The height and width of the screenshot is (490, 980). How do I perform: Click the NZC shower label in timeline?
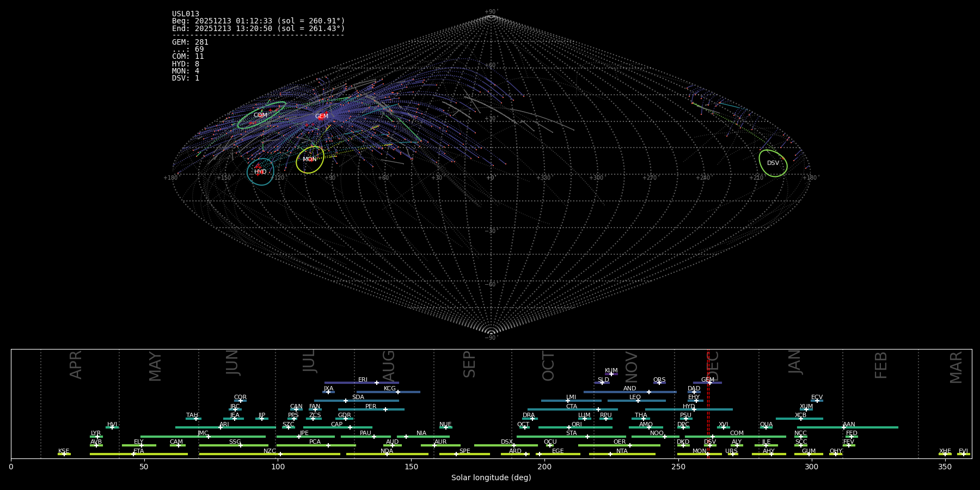click(x=270, y=451)
